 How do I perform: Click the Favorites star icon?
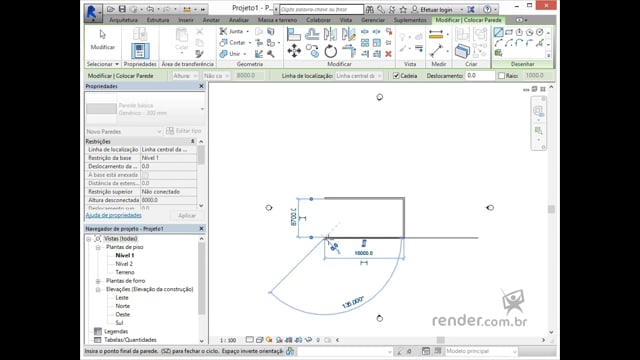(403, 9)
